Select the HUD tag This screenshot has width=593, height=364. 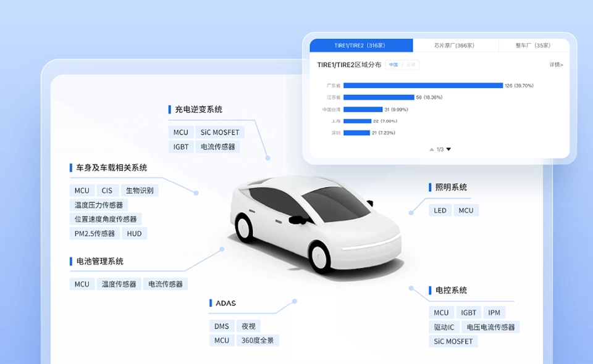[135, 234]
